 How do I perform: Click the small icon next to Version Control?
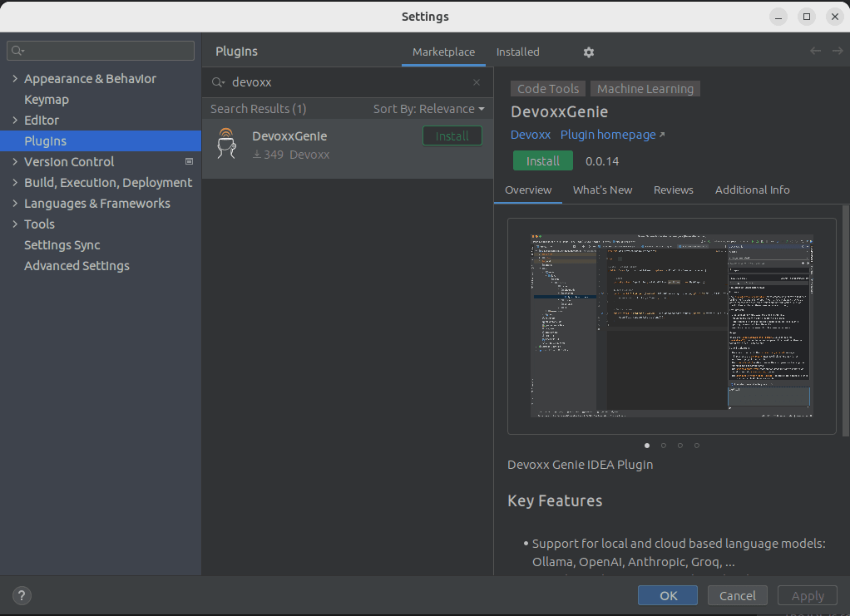coord(189,161)
